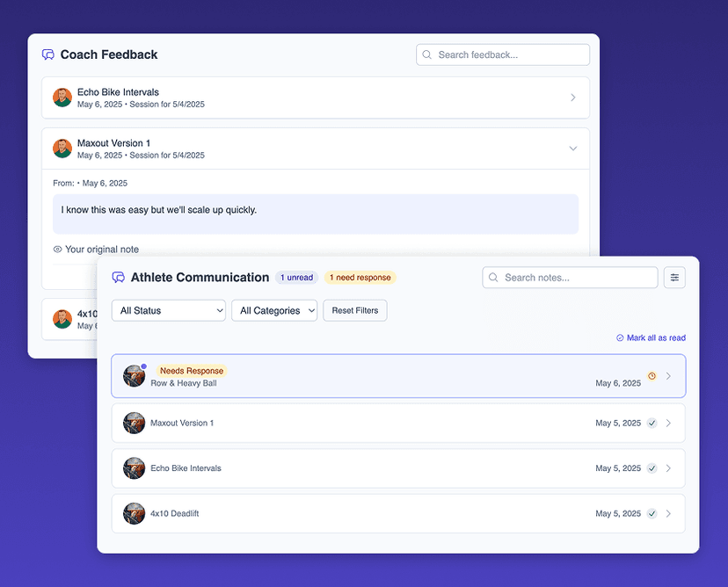Screen dimensions: 728x587
Task: Collapse the Maxout Version 1 feedback chevron
Action: pos(573,149)
